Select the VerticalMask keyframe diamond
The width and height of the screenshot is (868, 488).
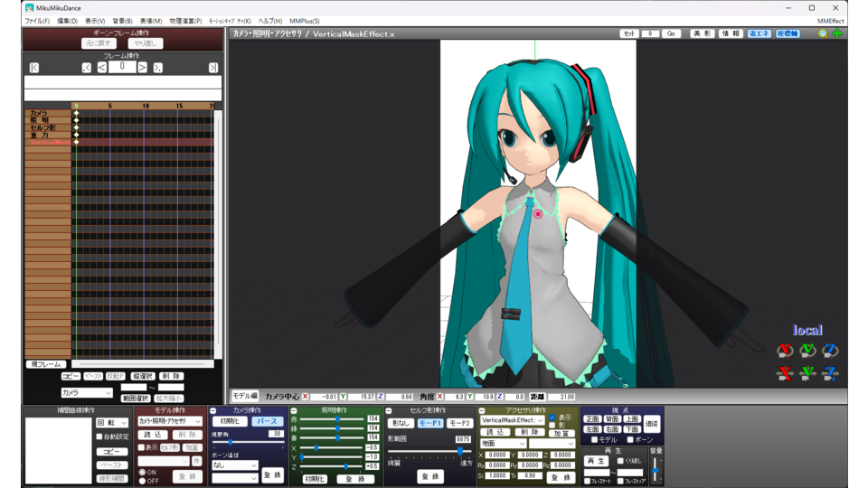(x=76, y=142)
